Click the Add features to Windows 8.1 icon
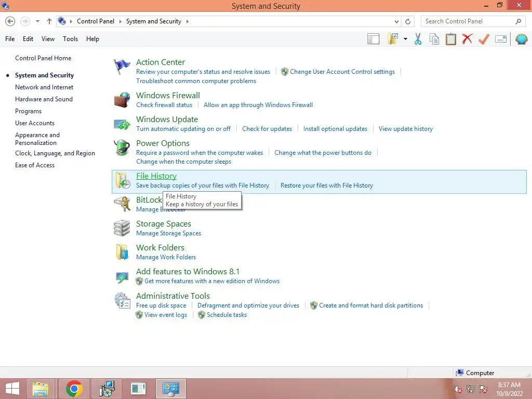The image size is (532, 399). click(x=122, y=277)
